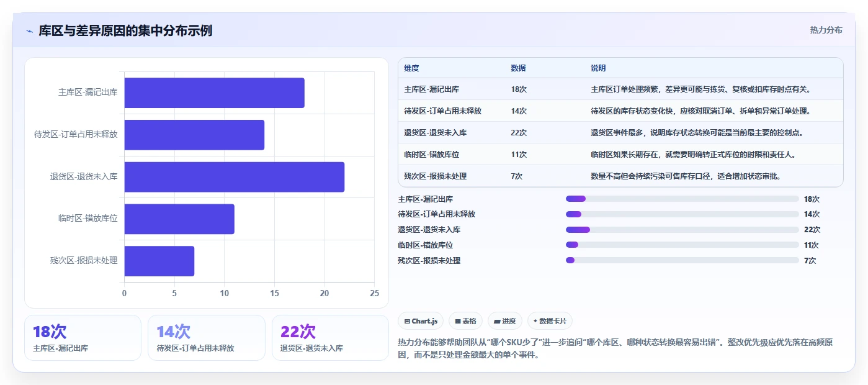
Task: Click the x-axis tick value 10
Action: pyautogui.click(x=225, y=293)
